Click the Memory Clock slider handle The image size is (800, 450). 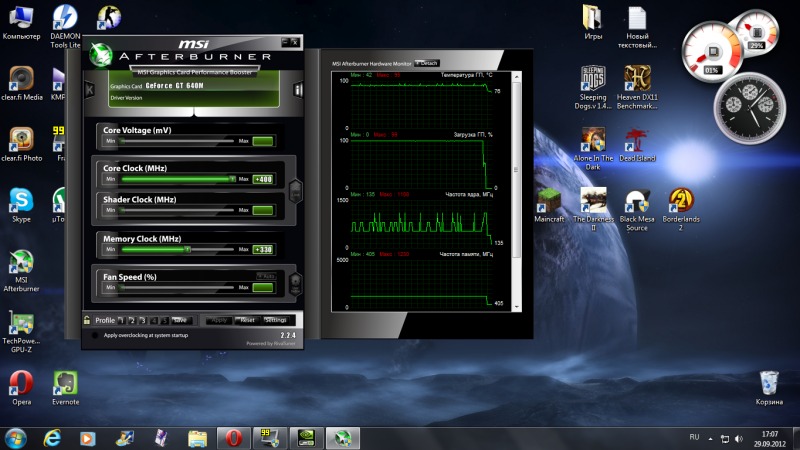click(x=187, y=249)
